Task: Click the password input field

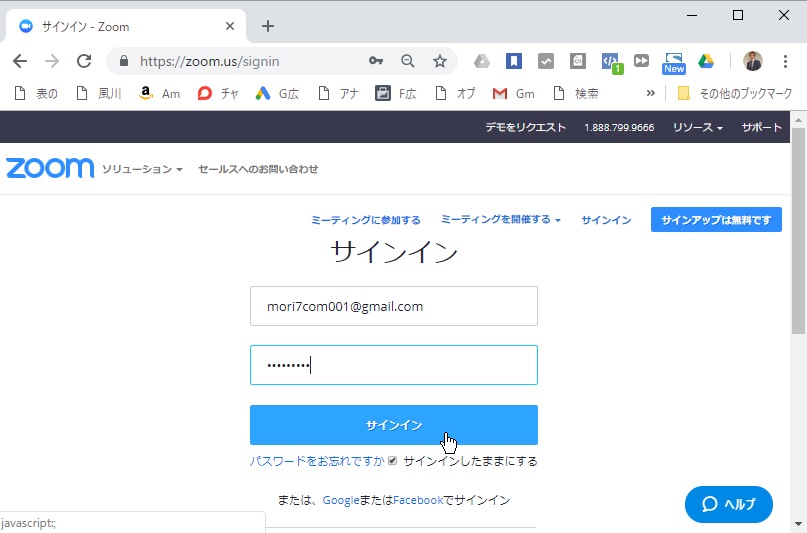Action: 394,365
